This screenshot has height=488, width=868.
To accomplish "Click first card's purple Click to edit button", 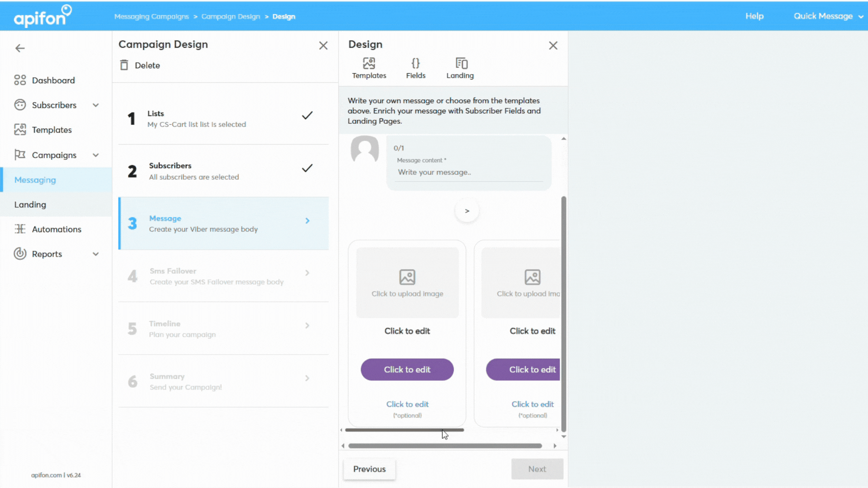I will pos(407,370).
